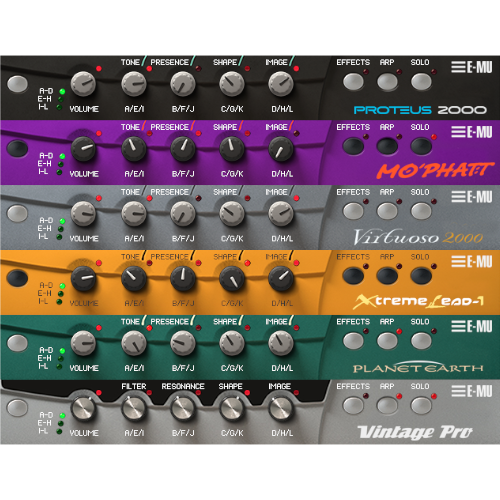Toggle Arp button on Vintage Pro

coord(387,405)
